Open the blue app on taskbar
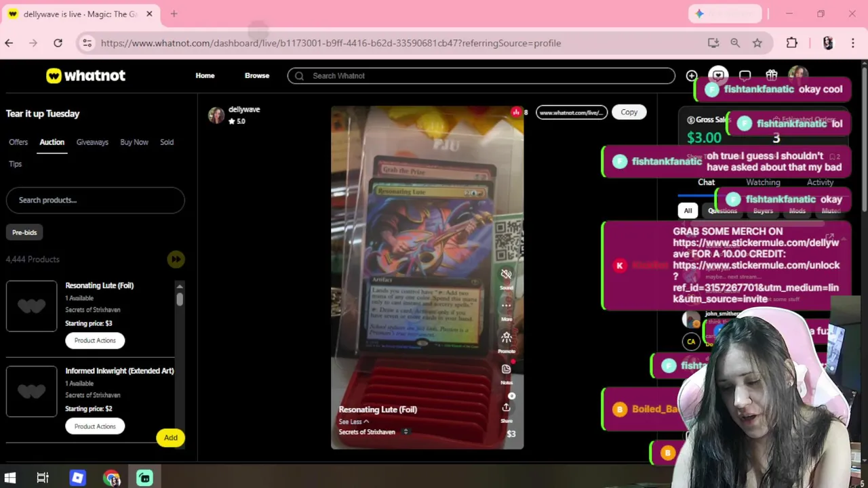The height and width of the screenshot is (488, 868). (77, 478)
